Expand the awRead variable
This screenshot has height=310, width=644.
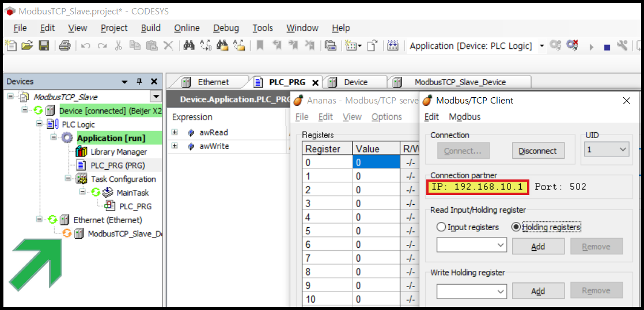[x=175, y=132]
